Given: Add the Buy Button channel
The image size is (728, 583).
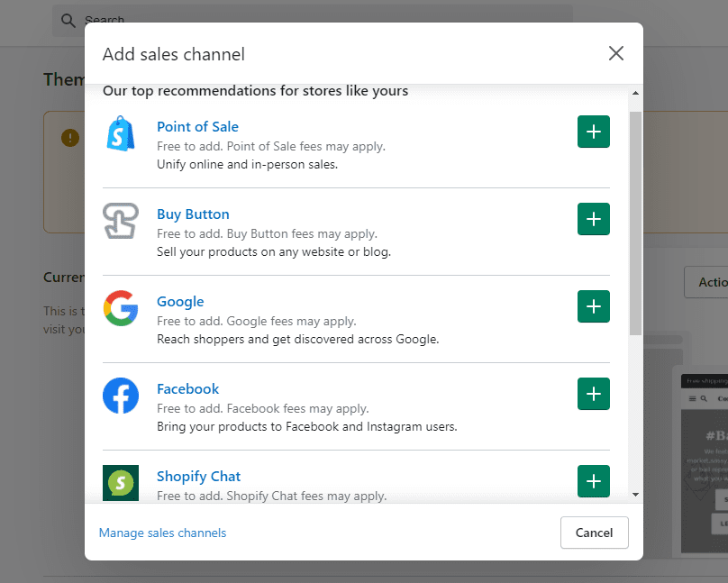Looking at the screenshot, I should click(x=594, y=219).
